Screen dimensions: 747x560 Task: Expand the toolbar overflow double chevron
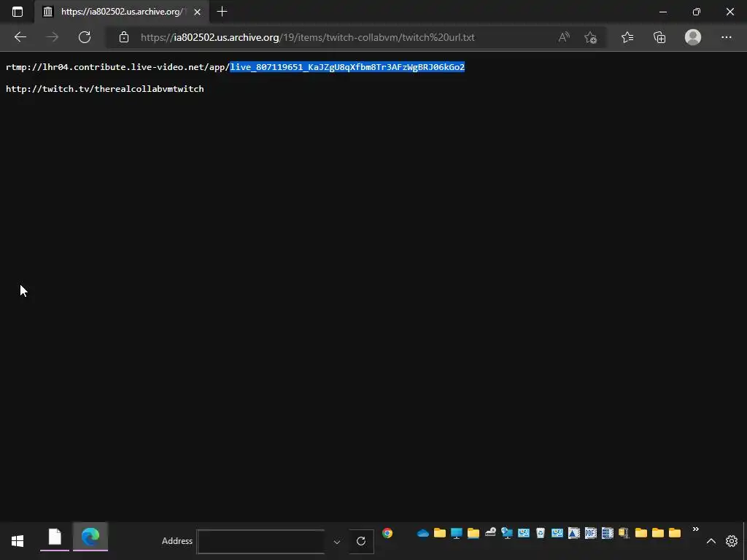695,529
